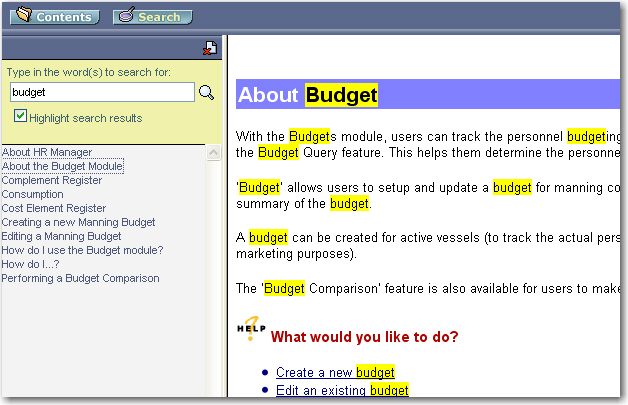Viewport: 628px width, 405px height.
Task: Select About the Budget Module result
Action: (x=62, y=166)
